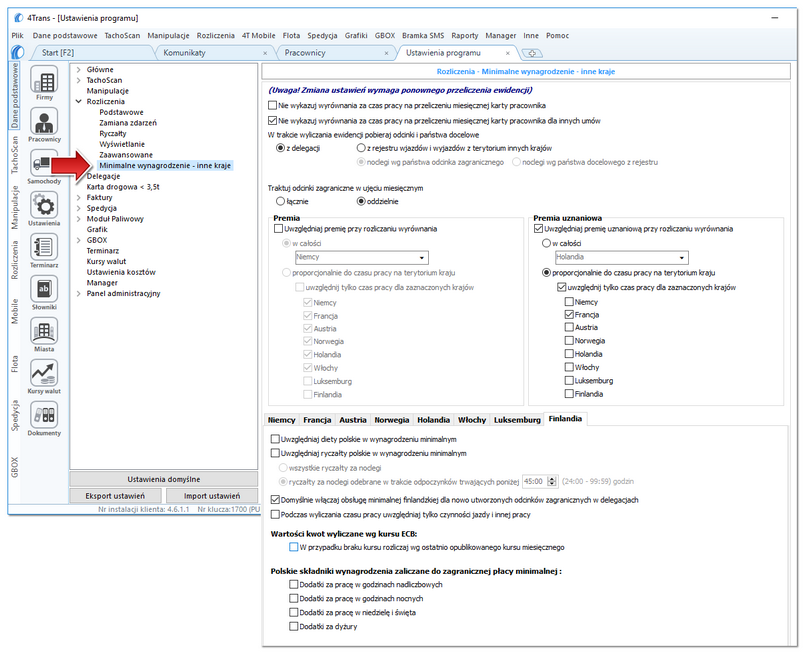Select the TachoScan vertical side tab
The image size is (807, 656).
14,154
